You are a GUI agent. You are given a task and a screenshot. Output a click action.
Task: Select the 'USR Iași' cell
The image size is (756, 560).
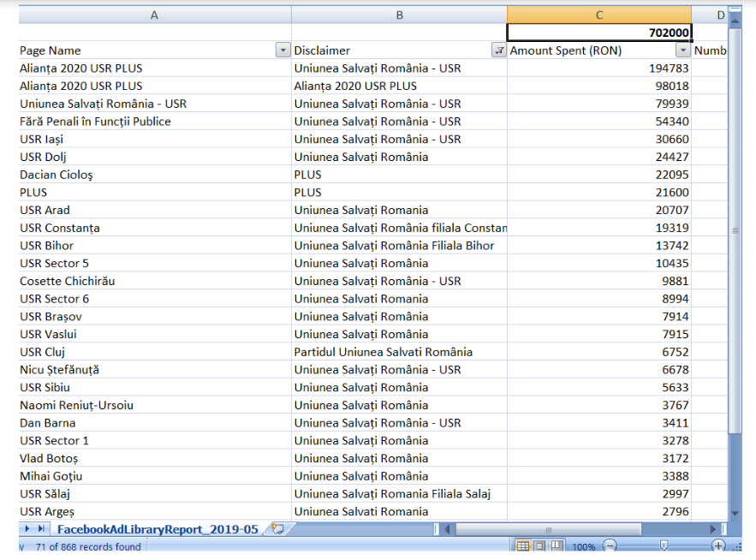tap(155, 139)
